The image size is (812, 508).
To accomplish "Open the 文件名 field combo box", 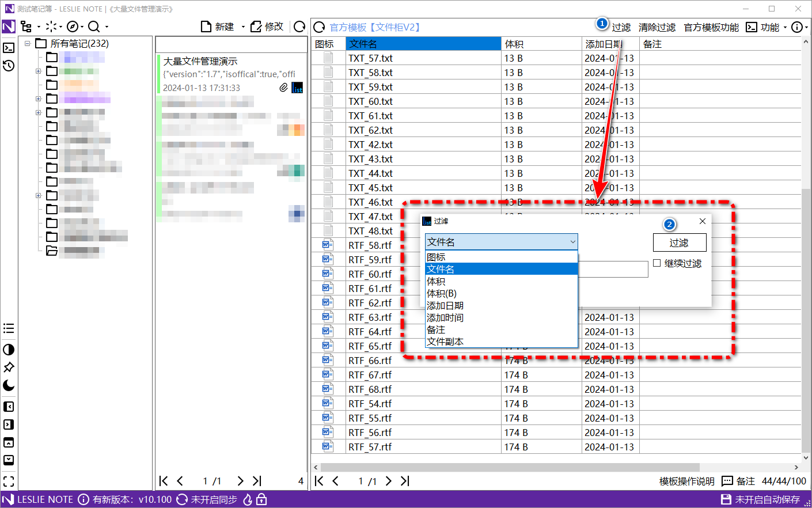I will click(x=501, y=242).
